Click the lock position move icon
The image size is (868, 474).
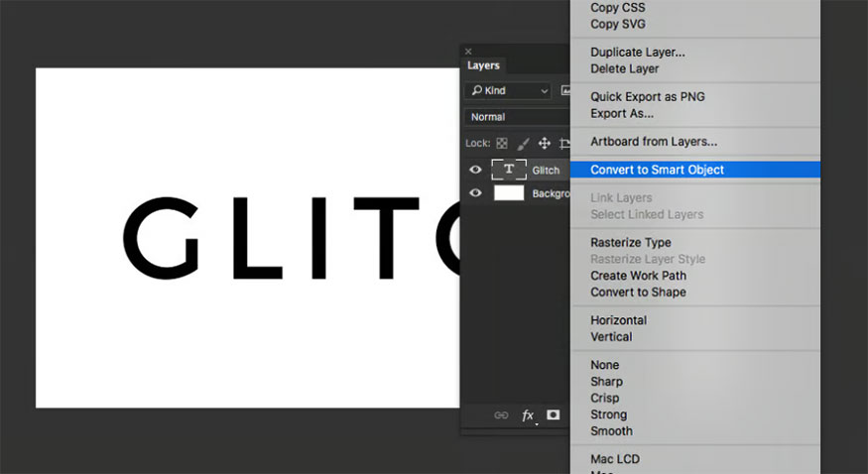point(544,144)
